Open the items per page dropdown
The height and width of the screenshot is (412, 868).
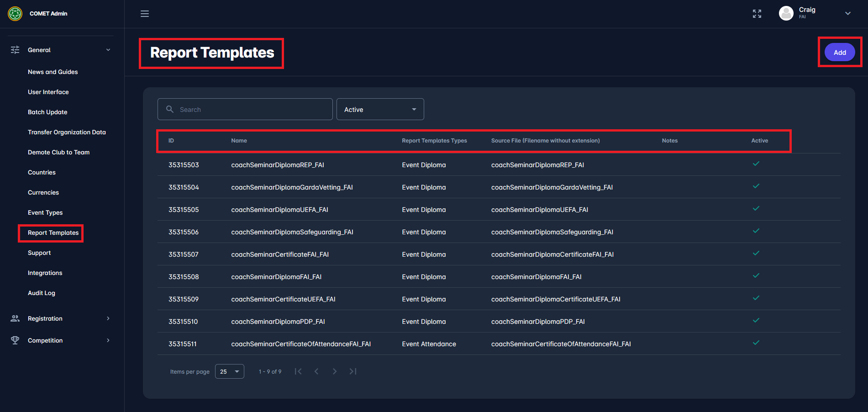click(229, 371)
